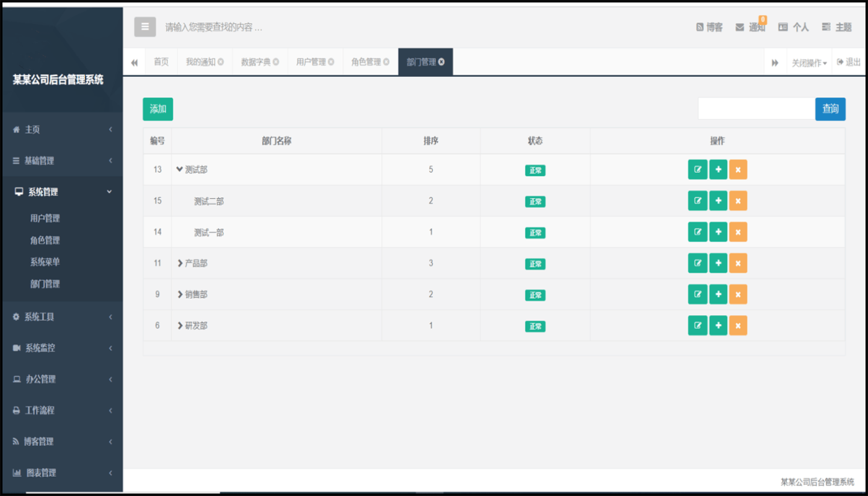
Task: Toggle the 正常 status badge on 产品部
Action: point(534,263)
